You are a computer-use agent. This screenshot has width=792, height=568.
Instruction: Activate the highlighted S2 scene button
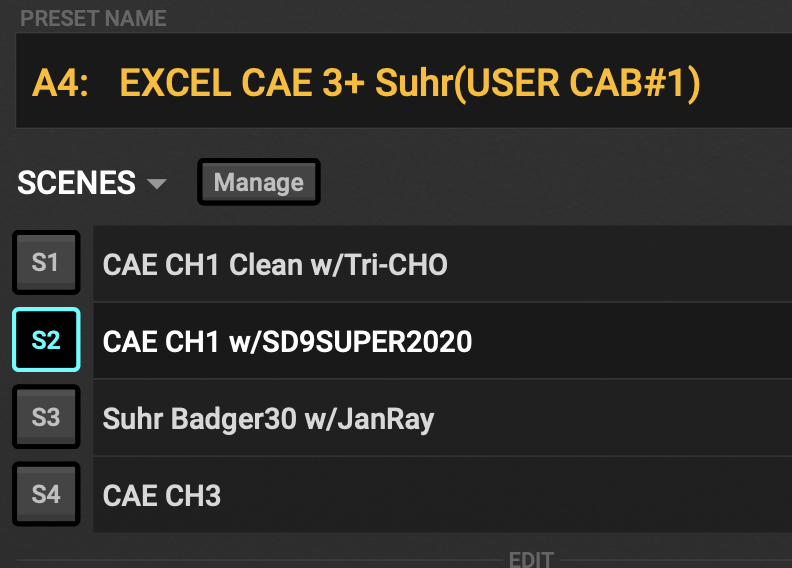pyautogui.click(x=46, y=340)
